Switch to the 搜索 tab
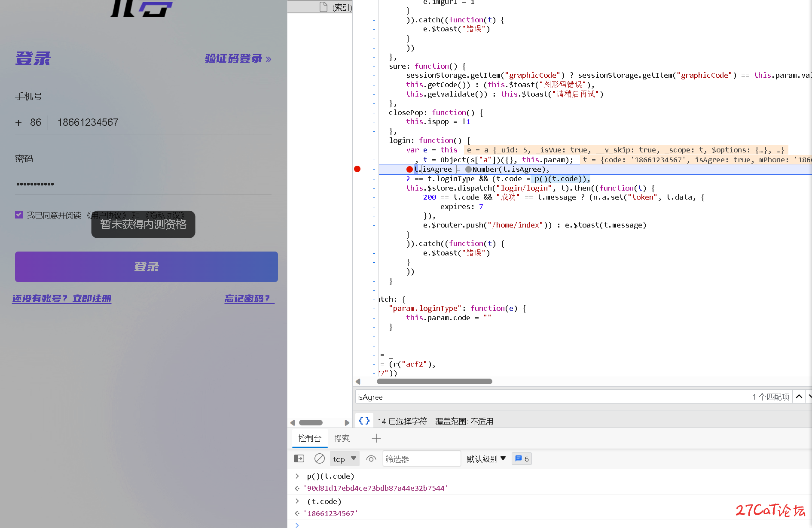Image resolution: width=812 pixels, height=528 pixels. tap(342, 438)
